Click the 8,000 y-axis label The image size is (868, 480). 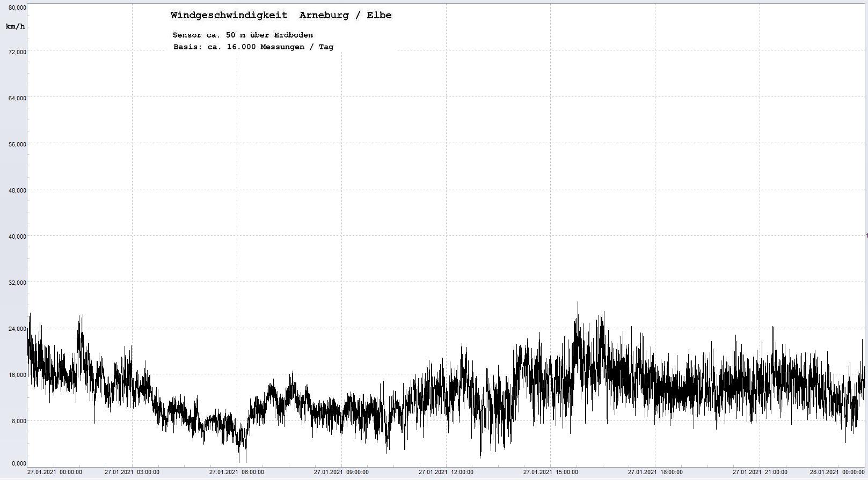click(x=19, y=421)
